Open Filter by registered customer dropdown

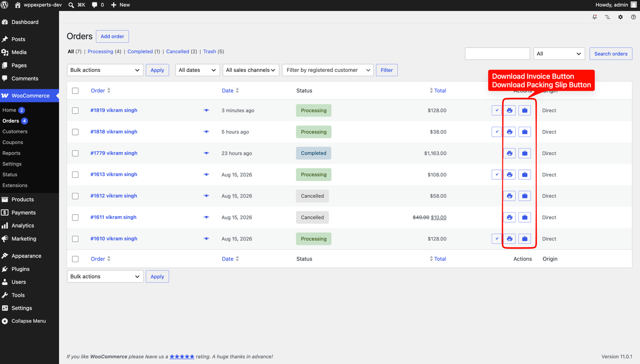(328, 70)
